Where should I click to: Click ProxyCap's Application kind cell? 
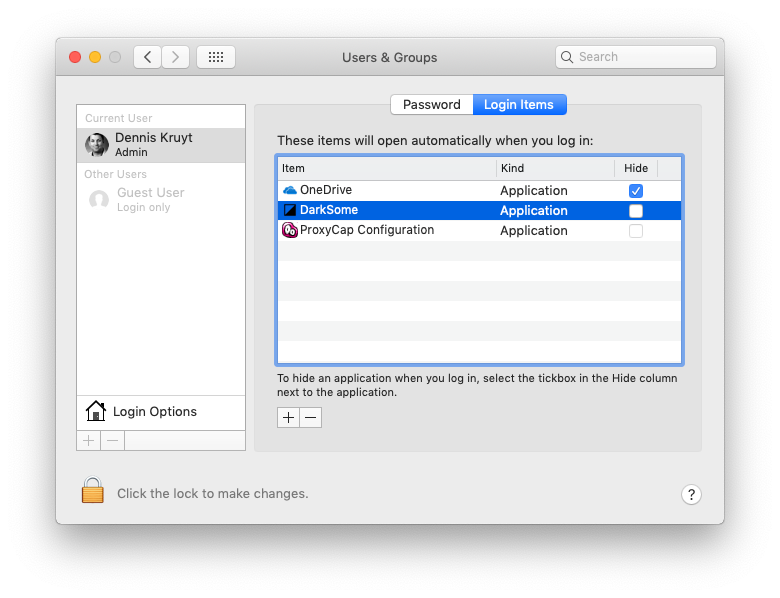[534, 231]
